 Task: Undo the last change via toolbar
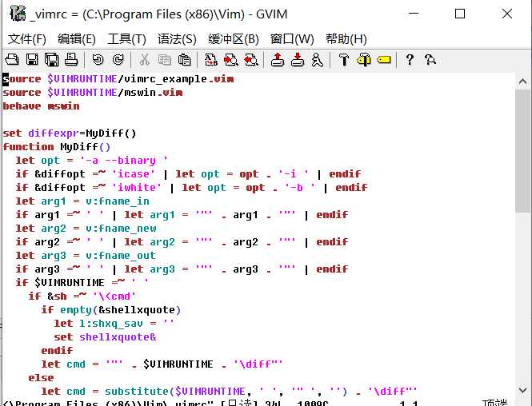click(98, 60)
